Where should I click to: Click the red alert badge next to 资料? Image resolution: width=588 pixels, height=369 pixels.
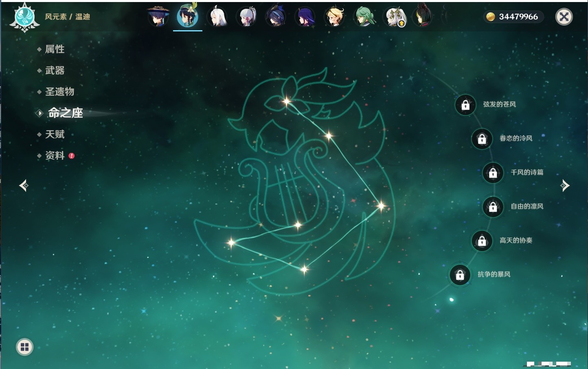point(72,156)
